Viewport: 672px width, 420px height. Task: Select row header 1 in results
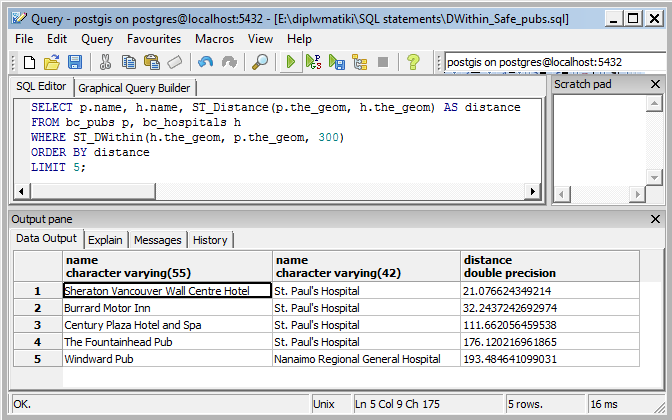pos(38,291)
